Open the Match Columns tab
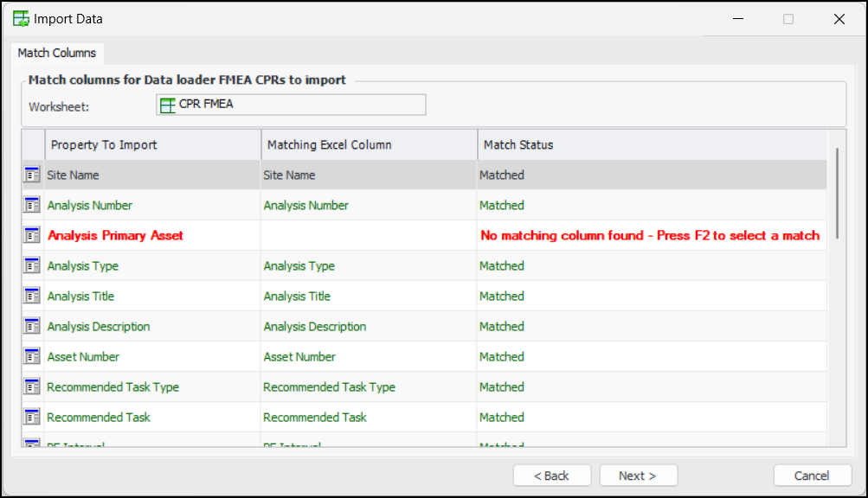Viewport: 868px width, 498px height. tap(57, 53)
